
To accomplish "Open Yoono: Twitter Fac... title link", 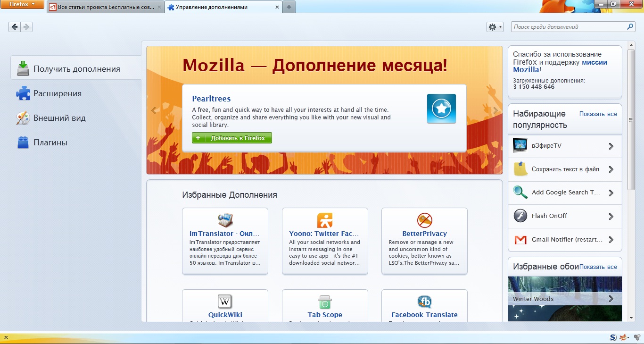I will tap(324, 234).
